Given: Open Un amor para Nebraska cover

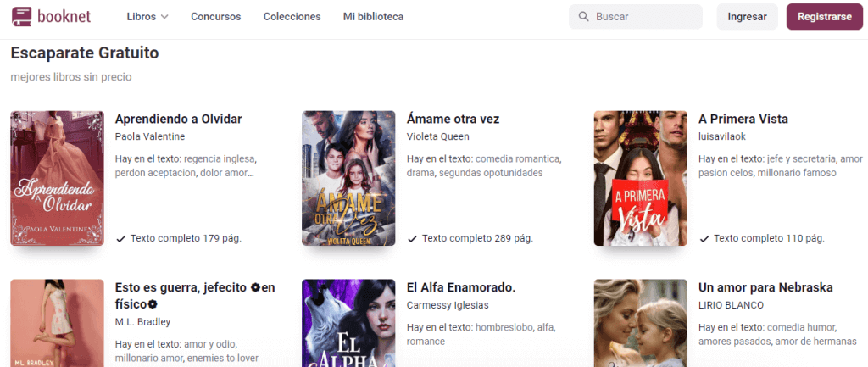Looking at the screenshot, I should coord(641,323).
